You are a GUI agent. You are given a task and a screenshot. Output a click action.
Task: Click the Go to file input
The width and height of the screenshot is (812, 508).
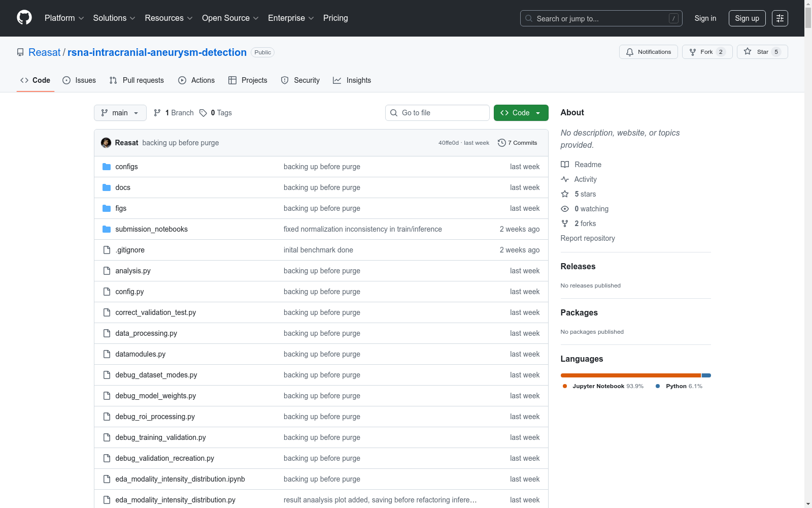click(x=437, y=113)
